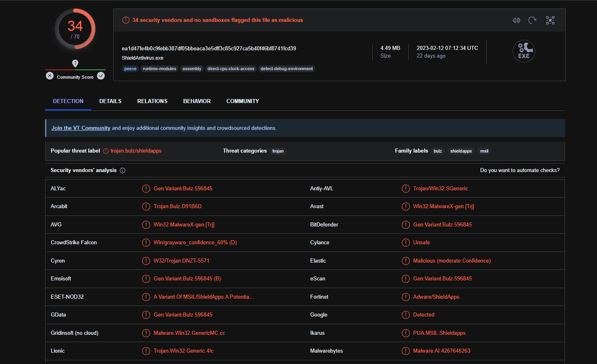Screen dimensions: 597x364
Task: Click the Community Score question mark marker
Action: point(75,63)
